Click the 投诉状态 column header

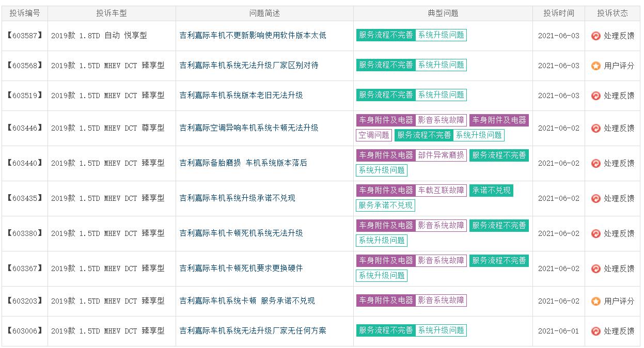612,13
